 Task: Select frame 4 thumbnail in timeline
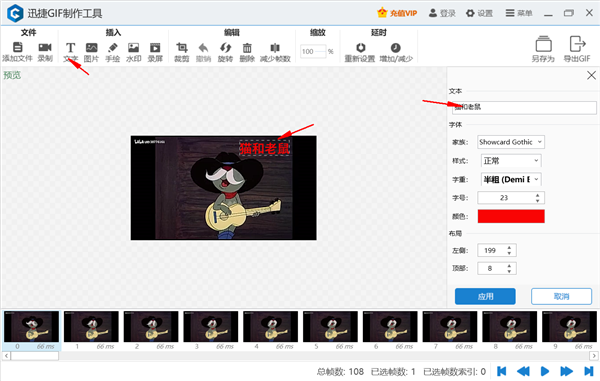click(x=271, y=327)
